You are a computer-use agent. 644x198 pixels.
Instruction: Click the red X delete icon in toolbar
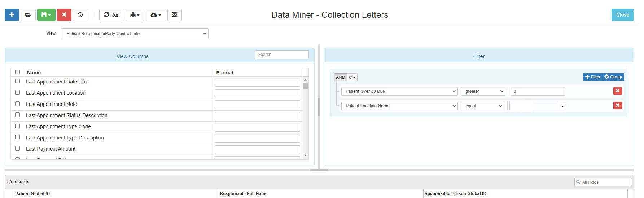point(64,15)
